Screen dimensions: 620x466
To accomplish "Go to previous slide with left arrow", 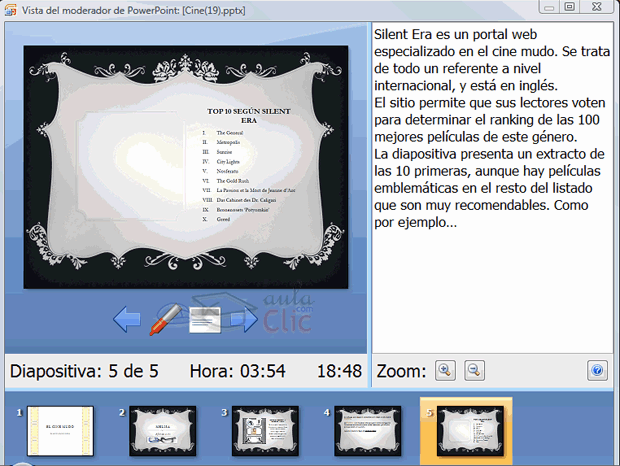I will click(x=127, y=320).
